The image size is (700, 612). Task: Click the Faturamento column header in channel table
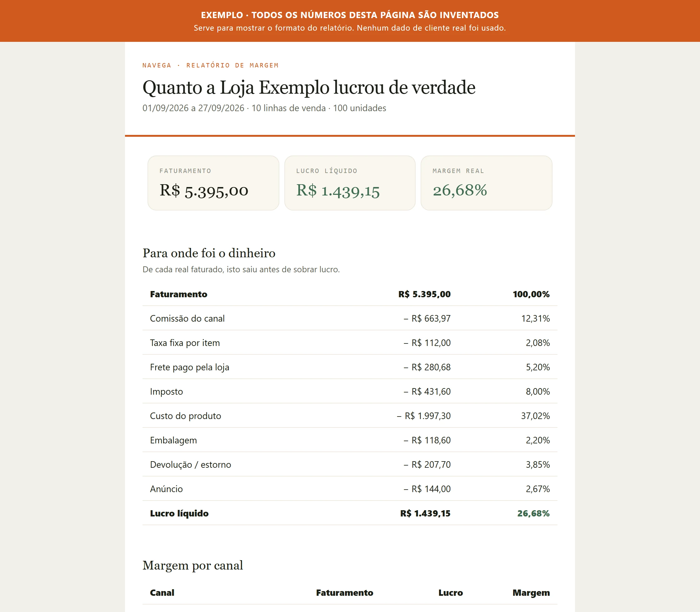[x=344, y=593]
